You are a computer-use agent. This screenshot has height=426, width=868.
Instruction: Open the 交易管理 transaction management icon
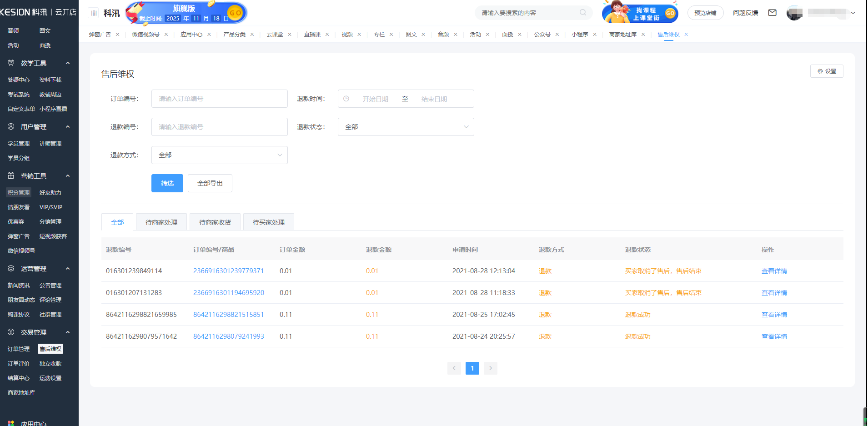pyautogui.click(x=10, y=332)
